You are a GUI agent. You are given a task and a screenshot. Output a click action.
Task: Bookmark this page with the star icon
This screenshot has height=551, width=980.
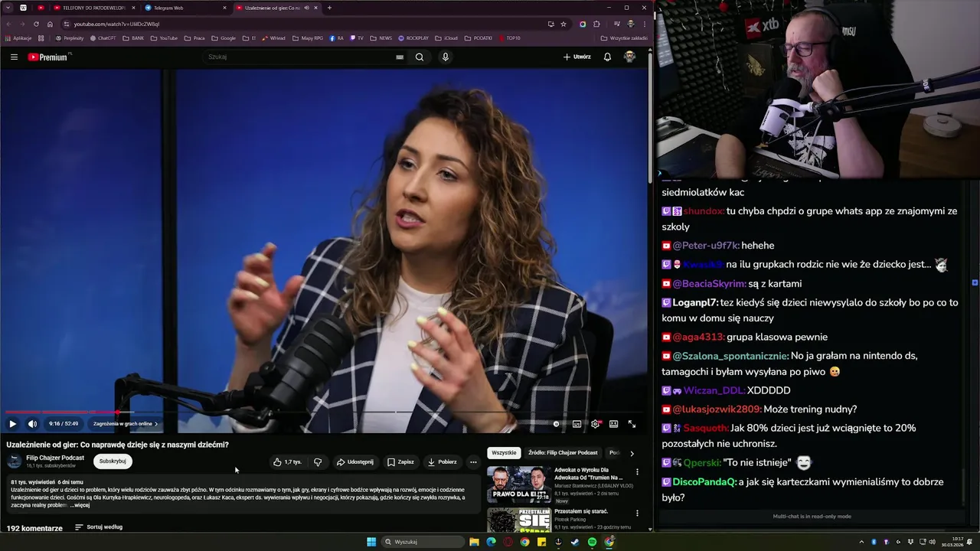tap(563, 24)
